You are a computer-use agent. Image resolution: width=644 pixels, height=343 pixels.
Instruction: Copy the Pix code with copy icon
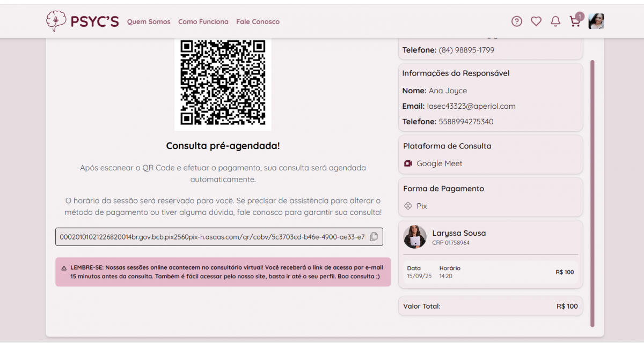tap(374, 236)
